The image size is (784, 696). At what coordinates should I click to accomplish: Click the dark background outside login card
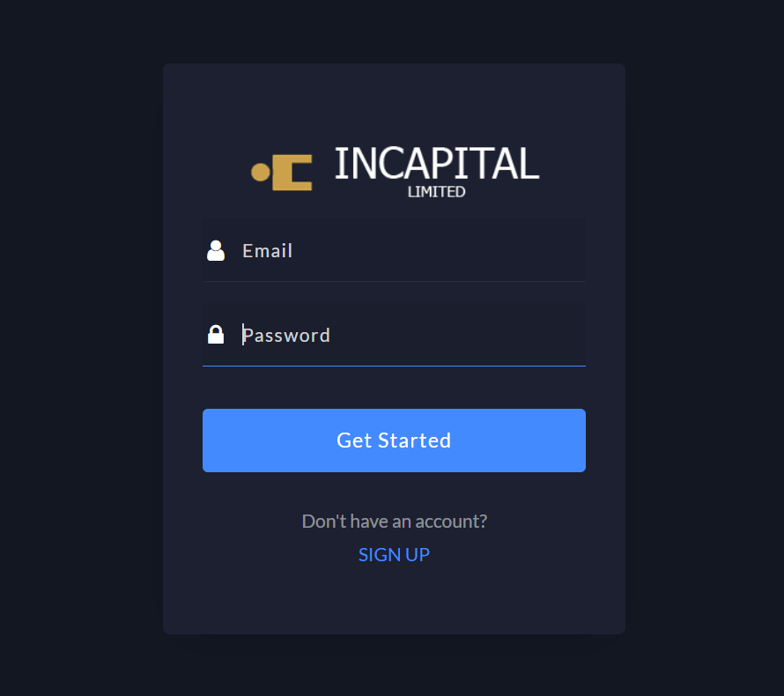tap(80, 350)
